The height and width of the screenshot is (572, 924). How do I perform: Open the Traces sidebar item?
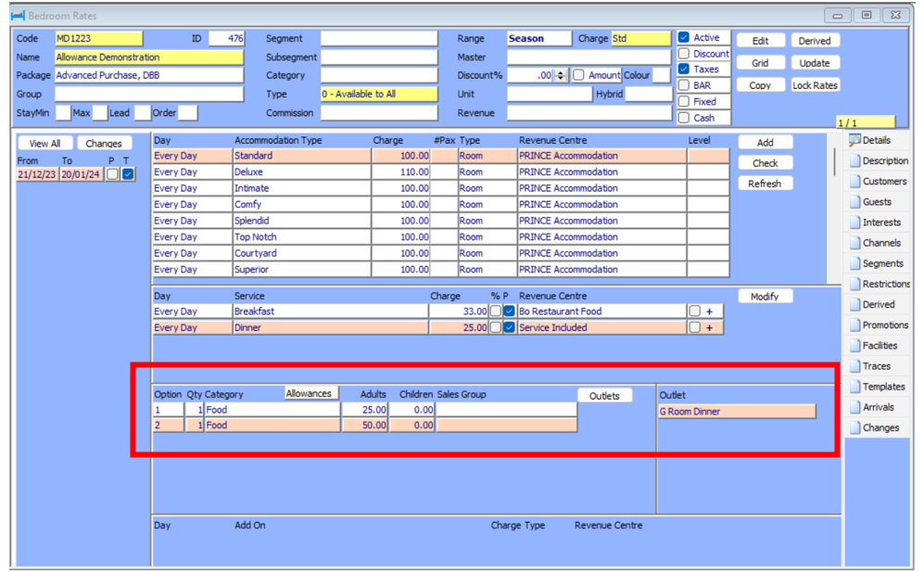(x=870, y=366)
